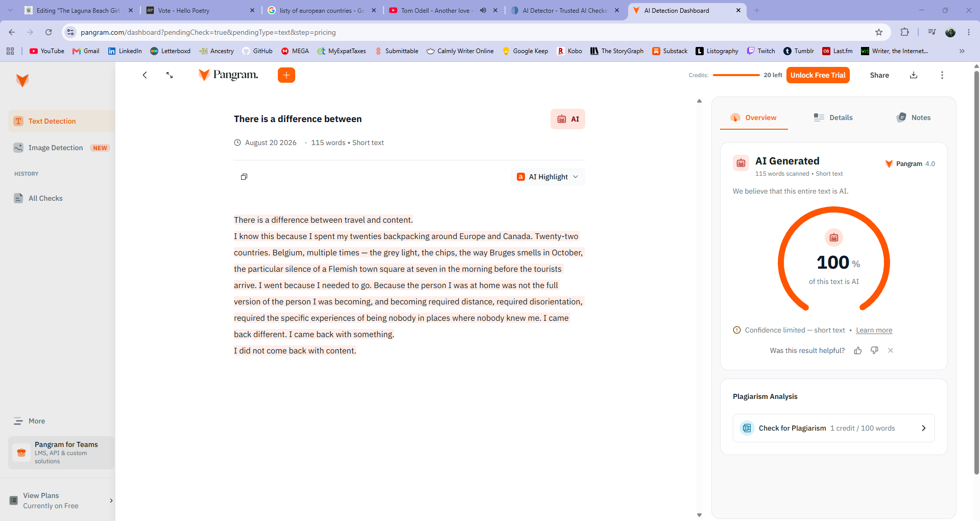Image resolution: width=980 pixels, height=521 pixels.
Task: Open the Pangram for Teams card
Action: tap(61, 453)
